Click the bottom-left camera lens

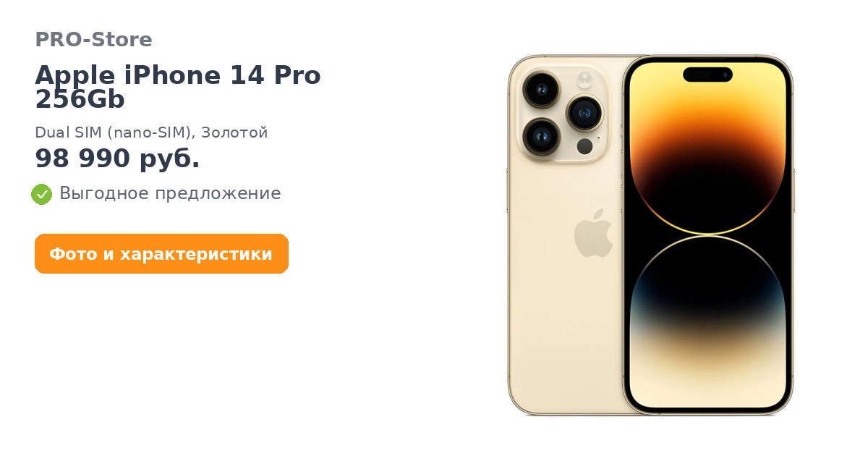(541, 136)
